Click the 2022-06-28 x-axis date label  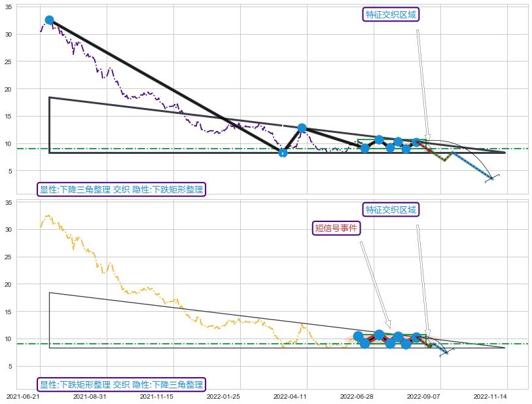357,396
